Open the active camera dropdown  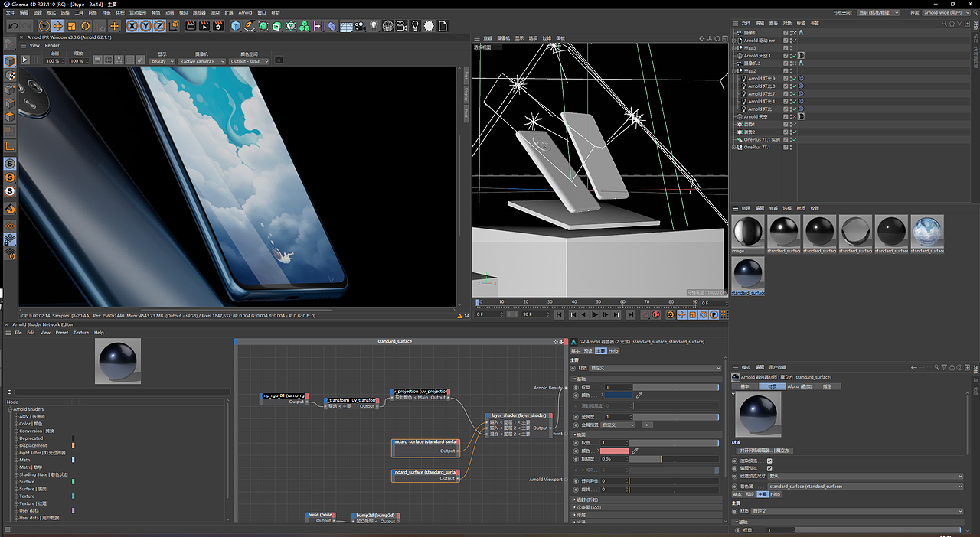coord(201,61)
